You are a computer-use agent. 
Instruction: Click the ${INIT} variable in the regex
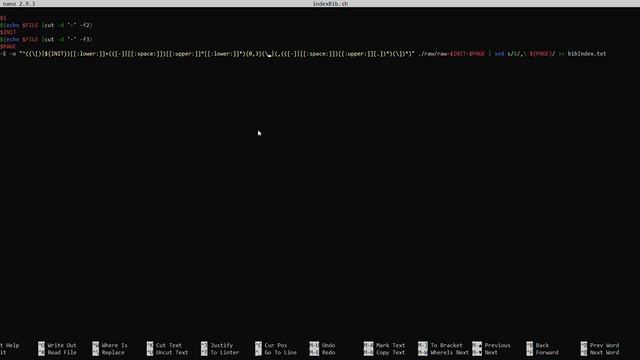pos(54,54)
